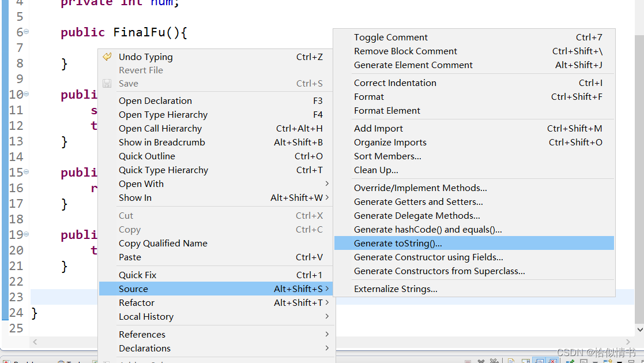Screen dimensions: 644x363
Task: Expand the Open With submenu arrow
Action: click(x=327, y=184)
